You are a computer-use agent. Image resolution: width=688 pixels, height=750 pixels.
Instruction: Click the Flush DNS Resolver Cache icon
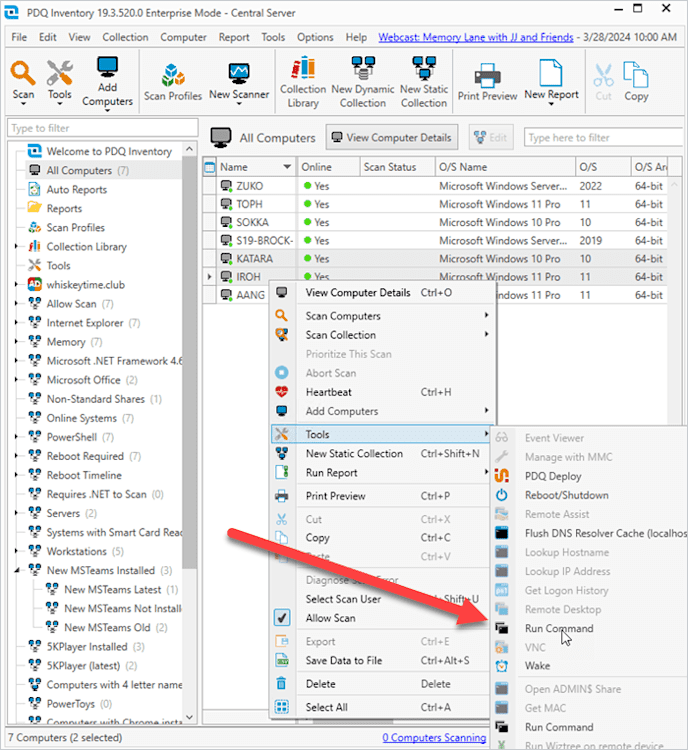click(501, 533)
